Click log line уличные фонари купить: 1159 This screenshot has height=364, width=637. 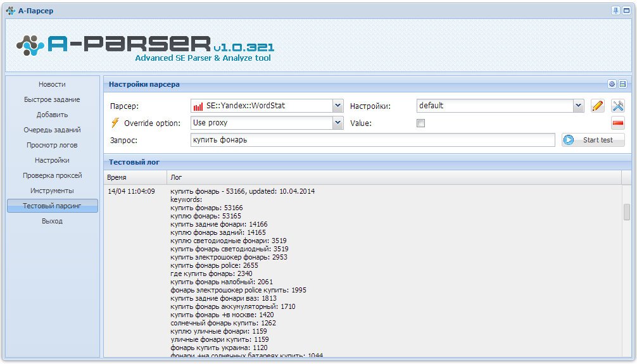pyautogui.click(x=220, y=339)
